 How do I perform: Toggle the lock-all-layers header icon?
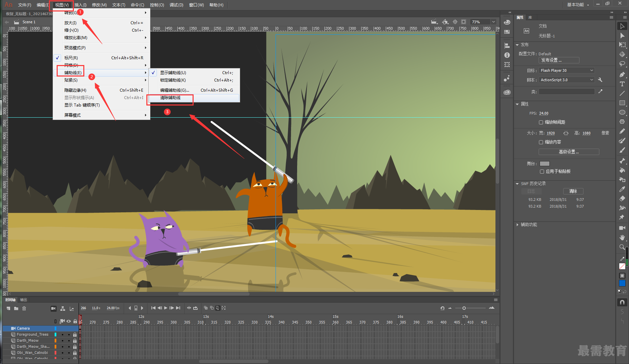75,321
